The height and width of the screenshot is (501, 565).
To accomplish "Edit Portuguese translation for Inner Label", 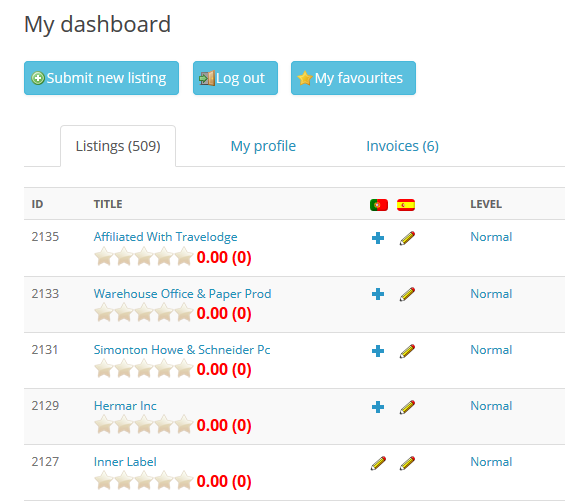I will click(378, 463).
